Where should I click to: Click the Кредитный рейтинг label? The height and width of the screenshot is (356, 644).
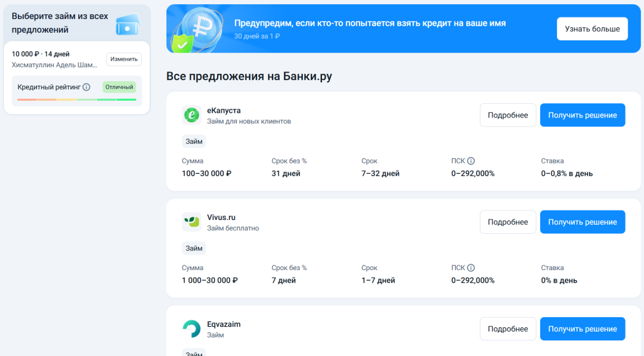[x=49, y=87]
